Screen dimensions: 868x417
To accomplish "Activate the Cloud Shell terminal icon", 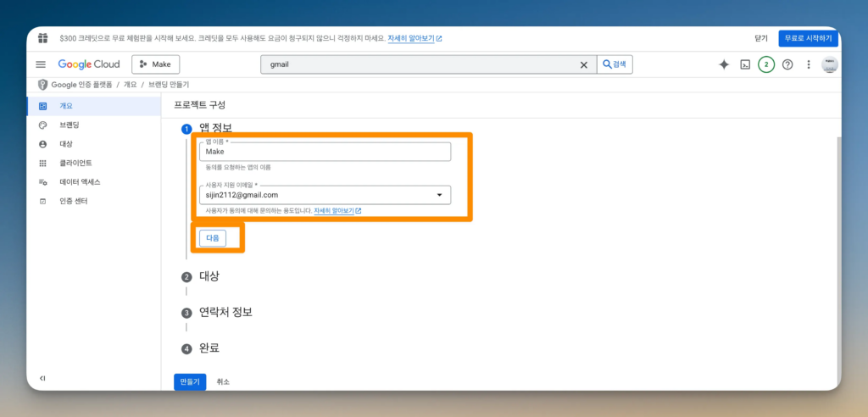I will [745, 64].
